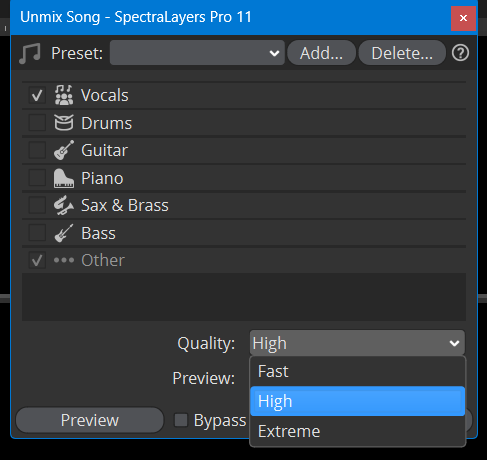Click the Vocals group icon
This screenshot has width=487, height=460.
click(64, 95)
